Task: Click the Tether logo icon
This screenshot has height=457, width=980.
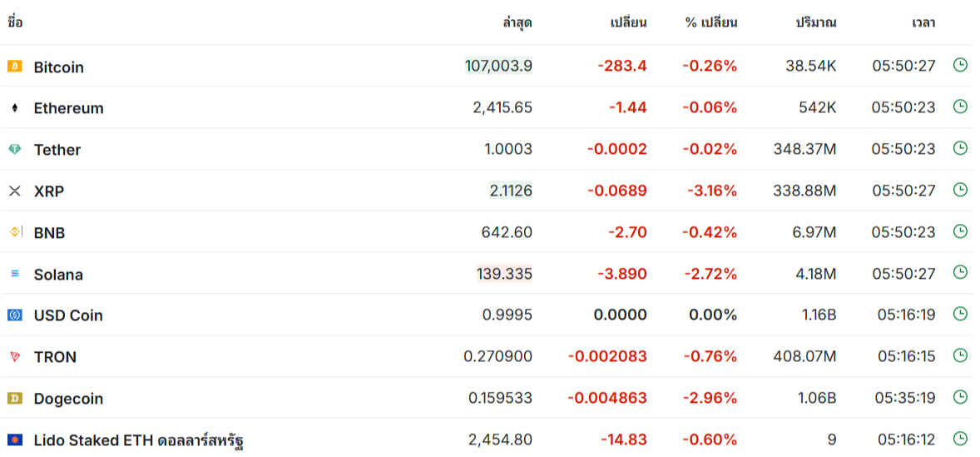Action: (14, 149)
